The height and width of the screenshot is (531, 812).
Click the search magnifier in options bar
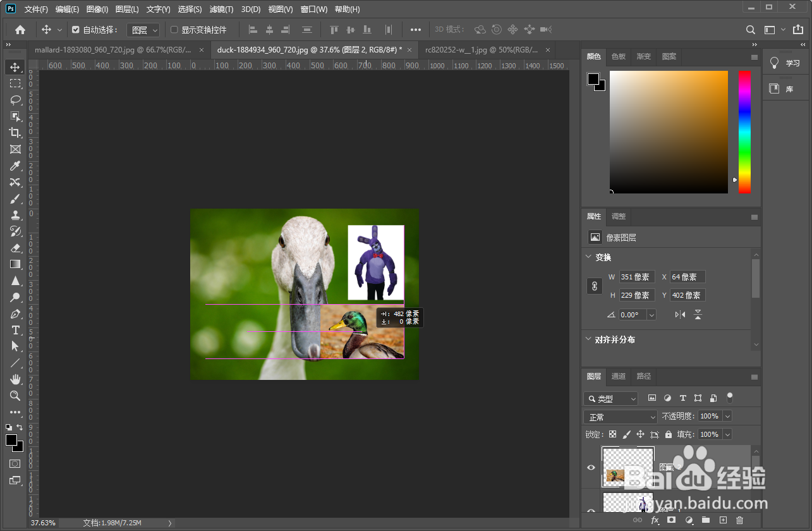tap(751, 30)
